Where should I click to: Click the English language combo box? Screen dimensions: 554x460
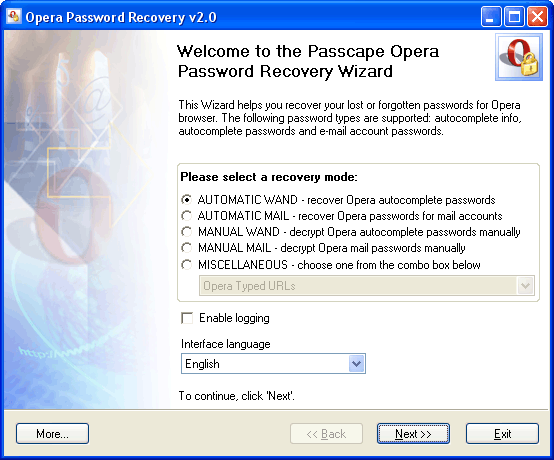[x=273, y=364]
